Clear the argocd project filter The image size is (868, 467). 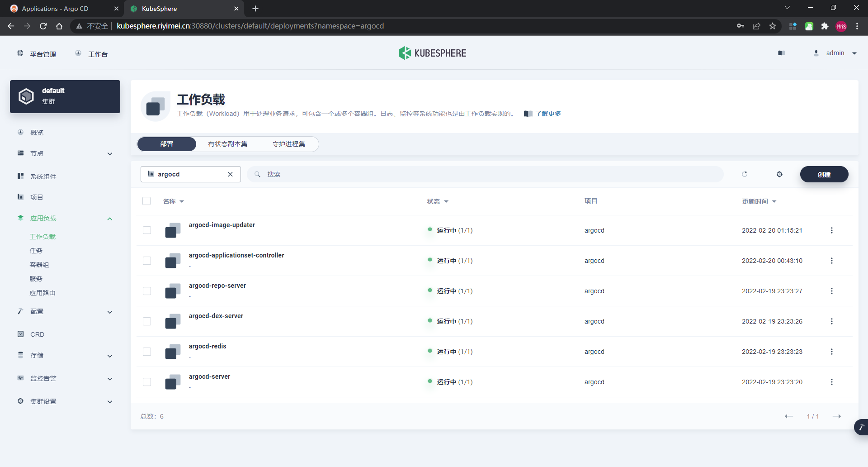point(230,174)
